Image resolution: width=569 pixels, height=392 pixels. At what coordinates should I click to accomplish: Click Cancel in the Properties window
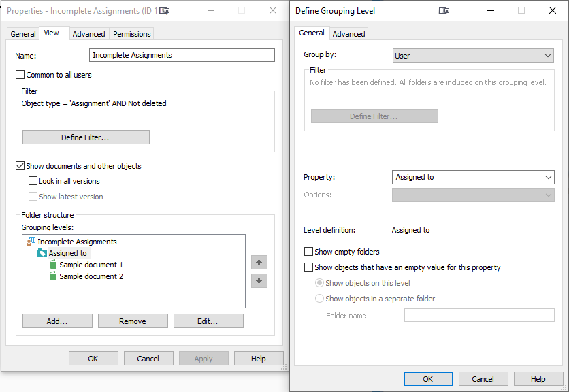pos(148,358)
